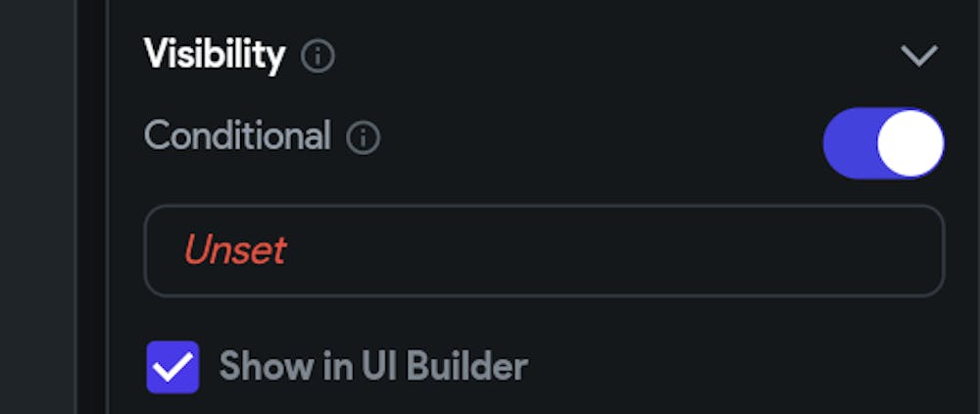Open the Unset condition selector box
Image resolution: width=980 pixels, height=414 pixels.
pyautogui.click(x=544, y=250)
